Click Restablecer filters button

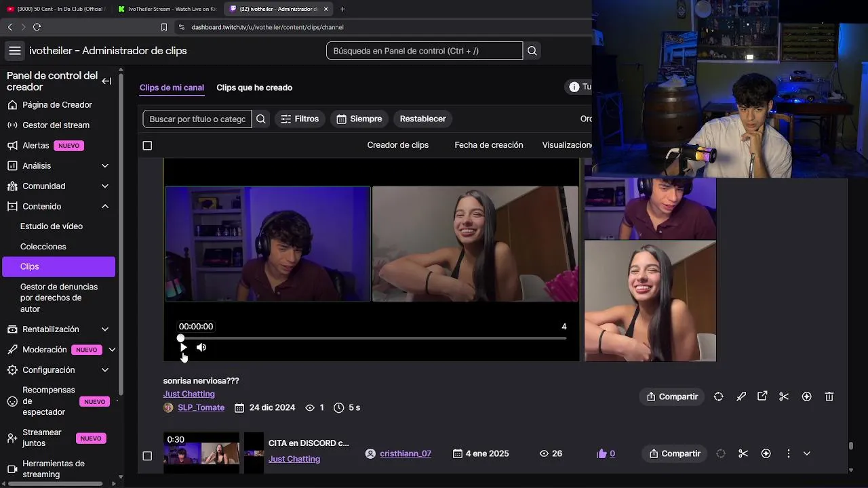[x=422, y=119]
